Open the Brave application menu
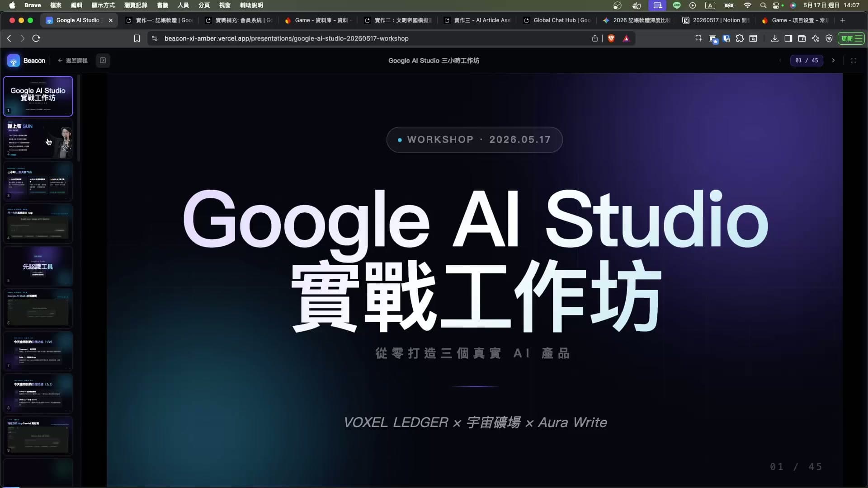Image resolution: width=868 pixels, height=488 pixels. coord(33,5)
